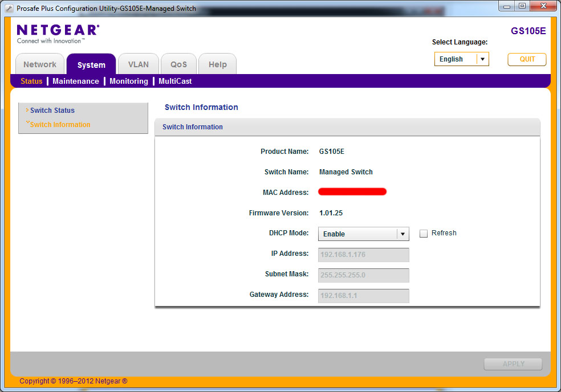561x392 pixels.
Task: Maximize the Prosafe Plus window
Action: [x=522, y=6]
